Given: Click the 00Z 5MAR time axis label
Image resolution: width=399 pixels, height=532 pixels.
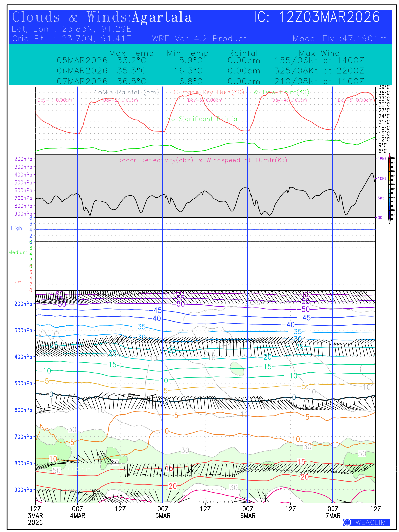Looking at the screenshot, I should pyautogui.click(x=163, y=512).
